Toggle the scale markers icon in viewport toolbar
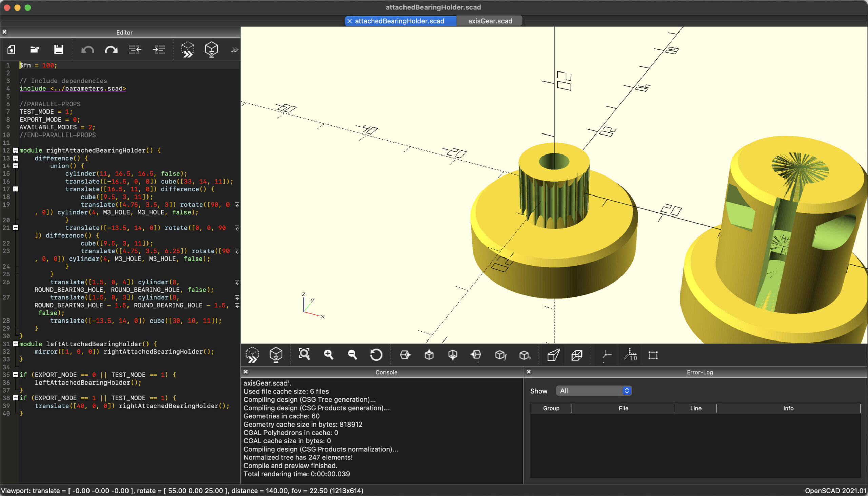This screenshot has width=868, height=496. pyautogui.click(x=630, y=355)
